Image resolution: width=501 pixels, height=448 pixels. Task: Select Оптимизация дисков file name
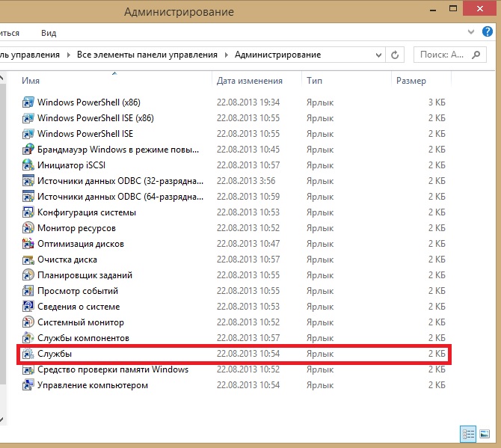coord(81,244)
